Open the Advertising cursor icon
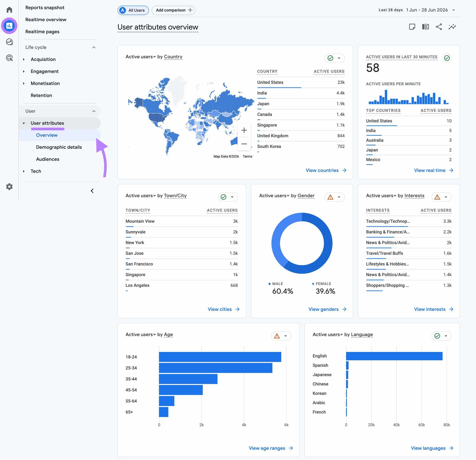The height and width of the screenshot is (460, 476). click(x=9, y=58)
